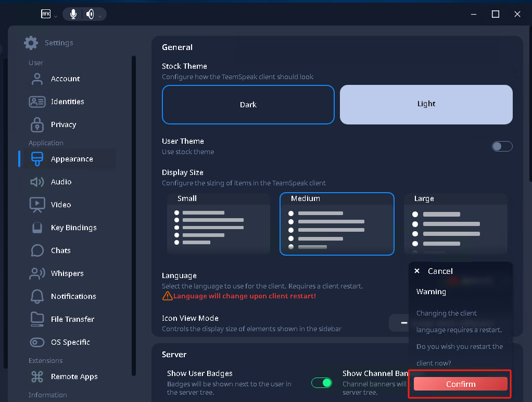Screen dimensions: 532x402
Task: Click the Remote Apps command icon
Action: tap(37, 376)
